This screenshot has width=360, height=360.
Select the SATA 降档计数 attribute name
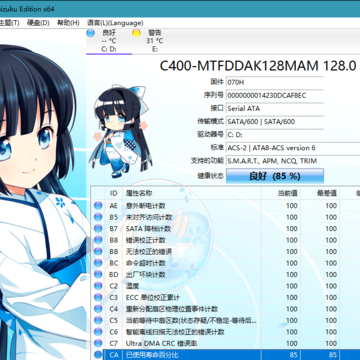(148, 229)
